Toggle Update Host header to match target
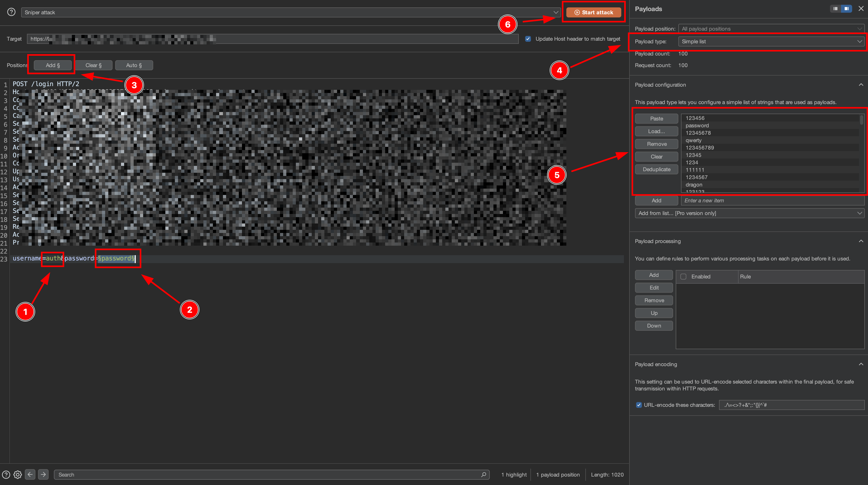 528,39
